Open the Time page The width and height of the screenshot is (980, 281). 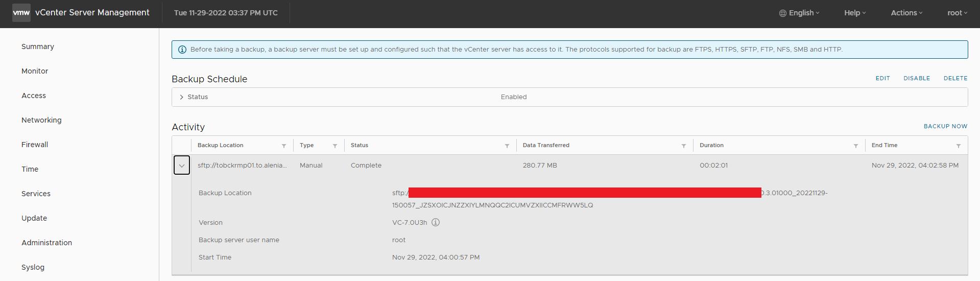pyautogui.click(x=30, y=169)
